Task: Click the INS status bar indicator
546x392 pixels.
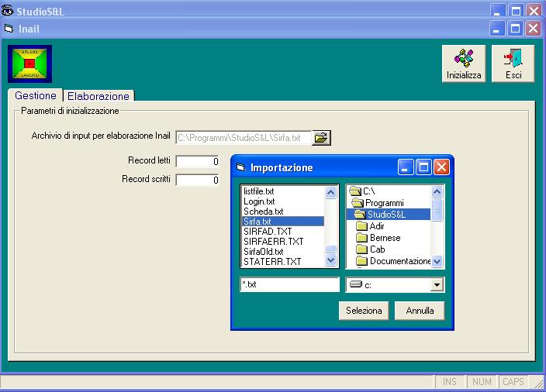Action: tap(450, 382)
